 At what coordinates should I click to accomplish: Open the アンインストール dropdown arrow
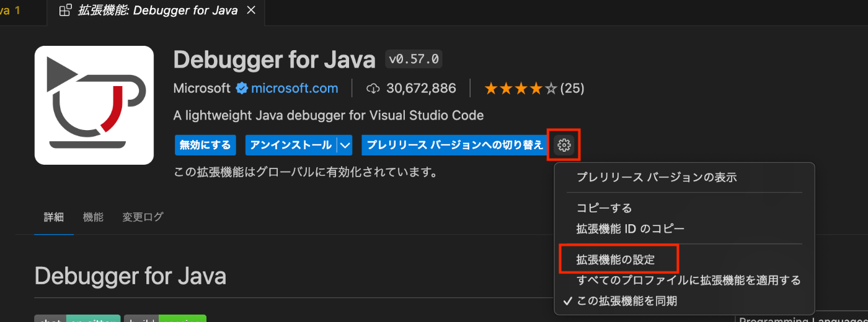click(x=345, y=146)
